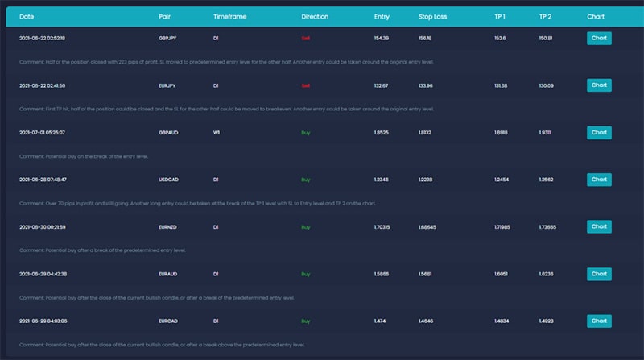Click the Sell label in the EURJPY row
Viewport: 644px width, 360px height.
coord(305,85)
